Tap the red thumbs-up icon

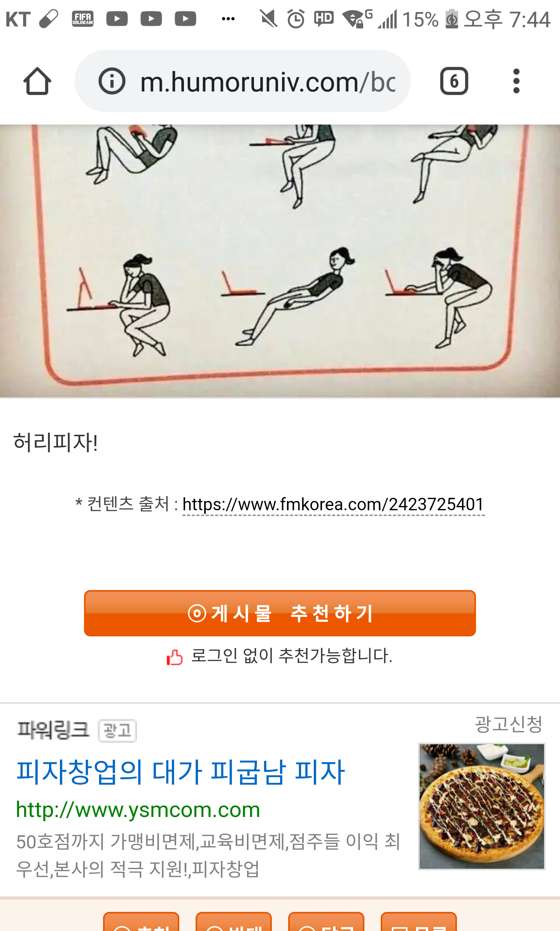(175, 657)
